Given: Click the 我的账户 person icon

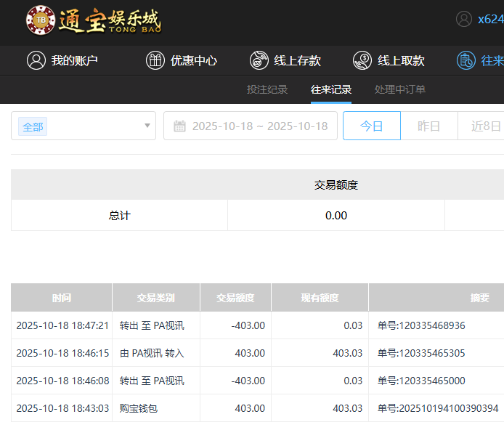Looking at the screenshot, I should click(x=36, y=60).
